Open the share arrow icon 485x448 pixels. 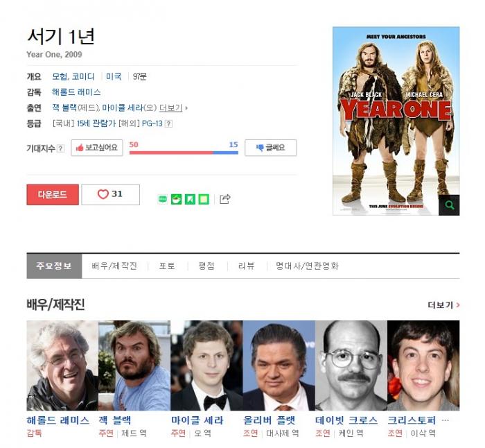pyautogui.click(x=225, y=199)
